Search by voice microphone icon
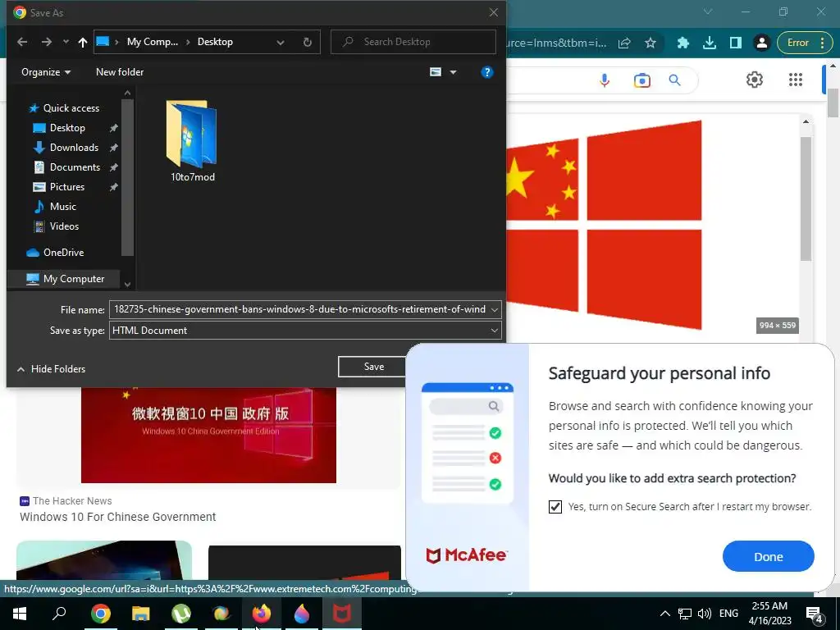 point(605,80)
